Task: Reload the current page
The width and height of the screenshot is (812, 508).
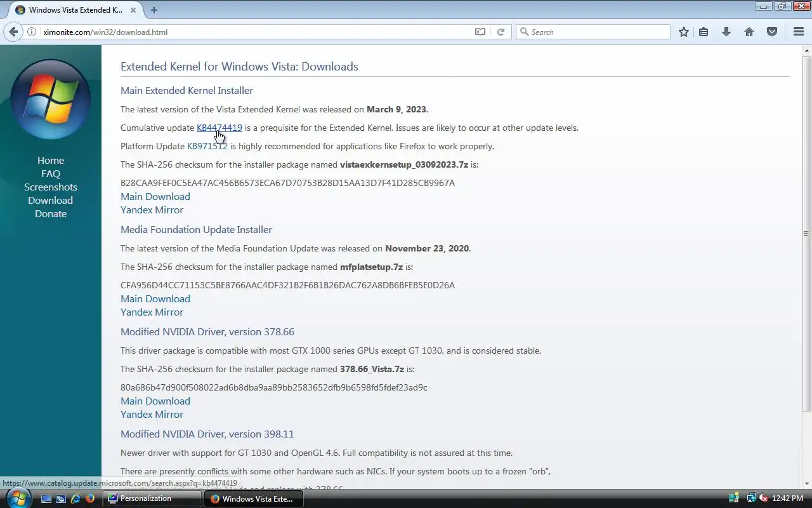Action: (x=501, y=32)
